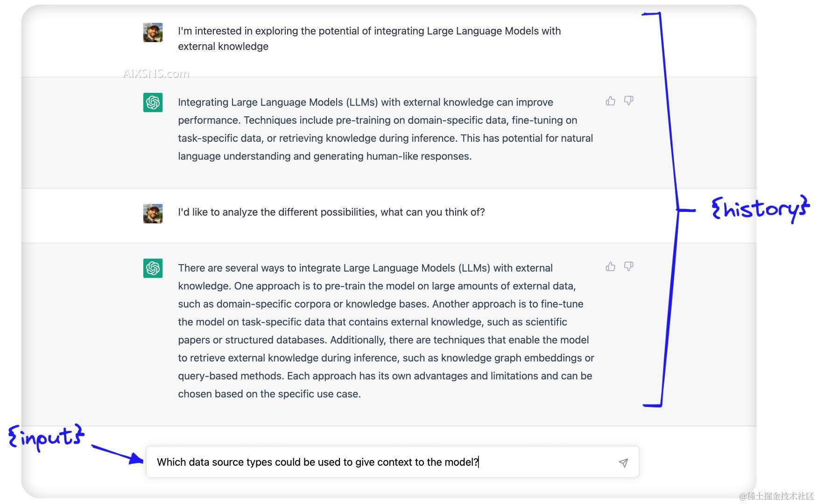The image size is (817, 504).
Task: Click the handwritten {history} annotation
Action: click(760, 209)
